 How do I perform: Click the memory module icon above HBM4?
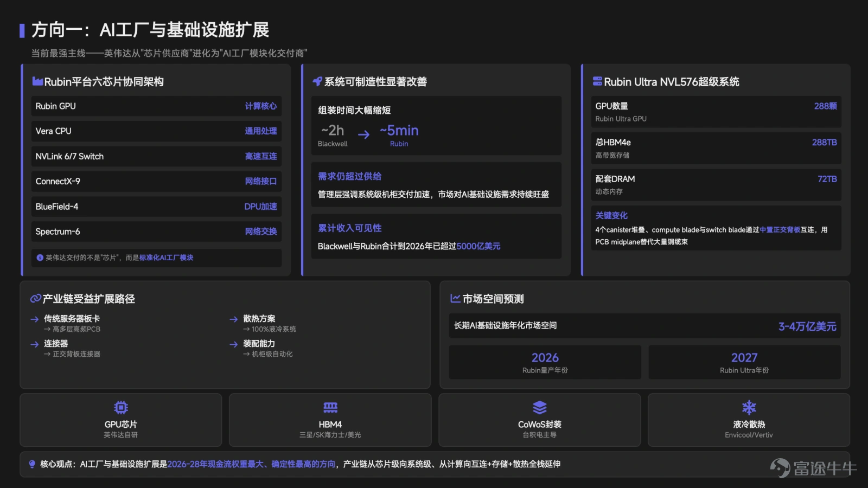(330, 407)
